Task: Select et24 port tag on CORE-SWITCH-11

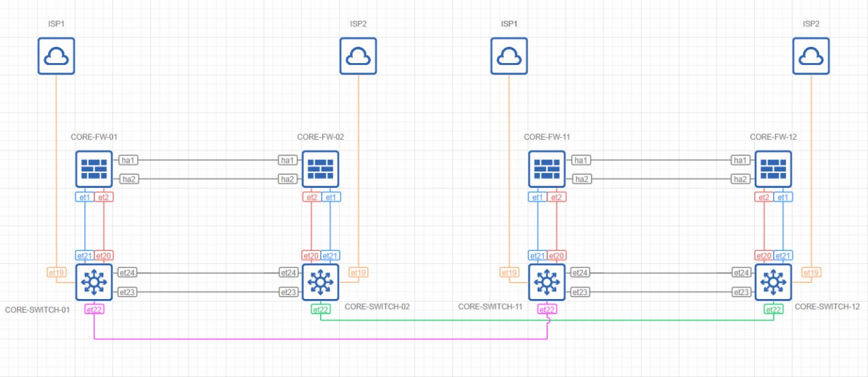Action: [x=580, y=273]
